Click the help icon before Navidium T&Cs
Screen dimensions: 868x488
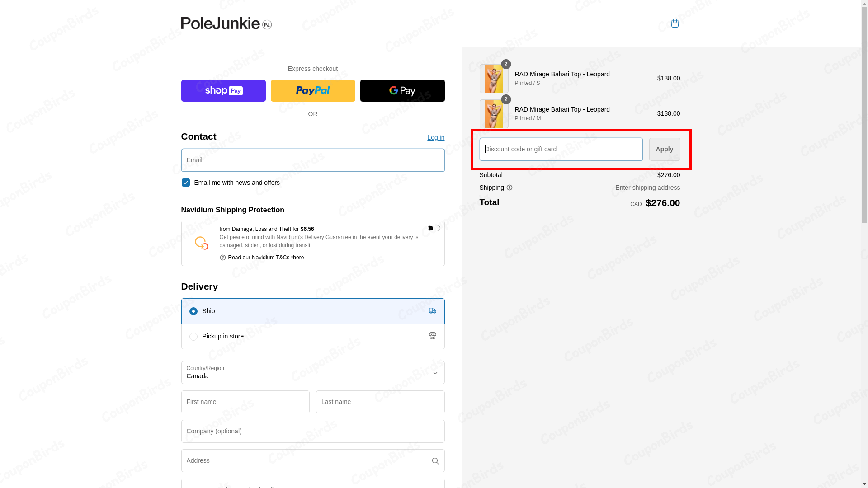pyautogui.click(x=222, y=258)
